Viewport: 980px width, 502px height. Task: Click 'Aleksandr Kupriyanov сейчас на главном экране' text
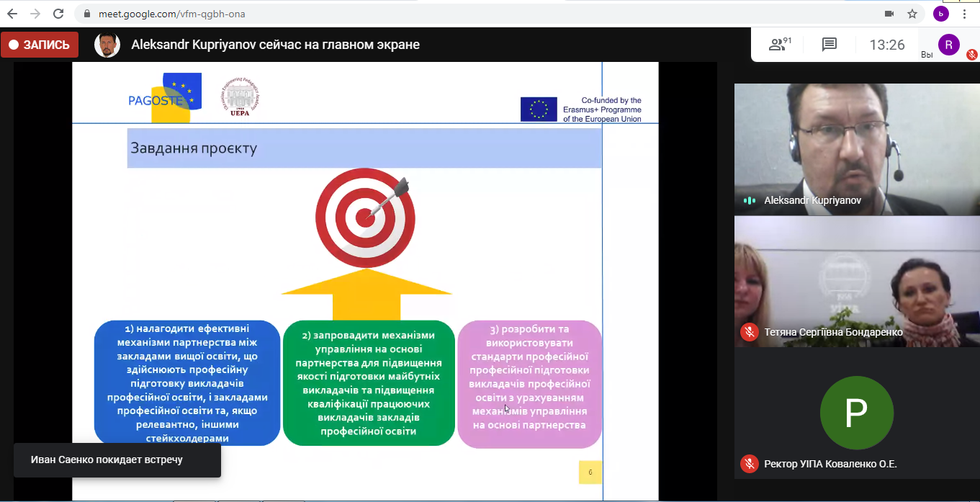275,45
